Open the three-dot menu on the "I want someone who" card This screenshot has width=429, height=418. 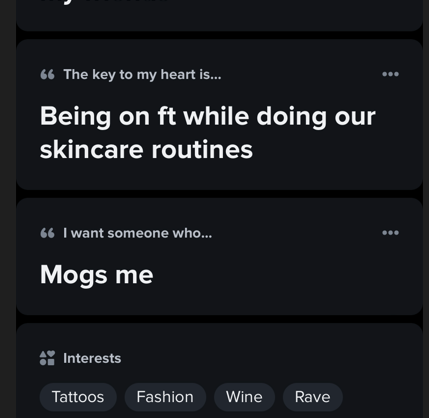[x=390, y=233]
